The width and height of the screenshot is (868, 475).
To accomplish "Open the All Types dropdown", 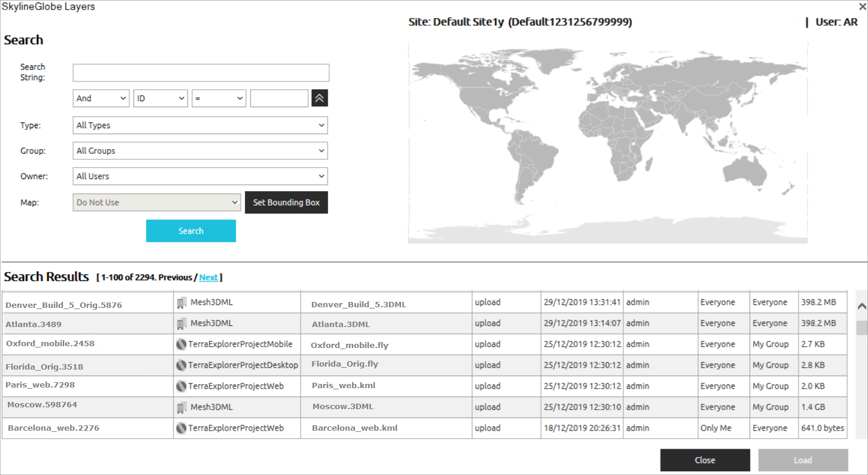I will click(200, 125).
